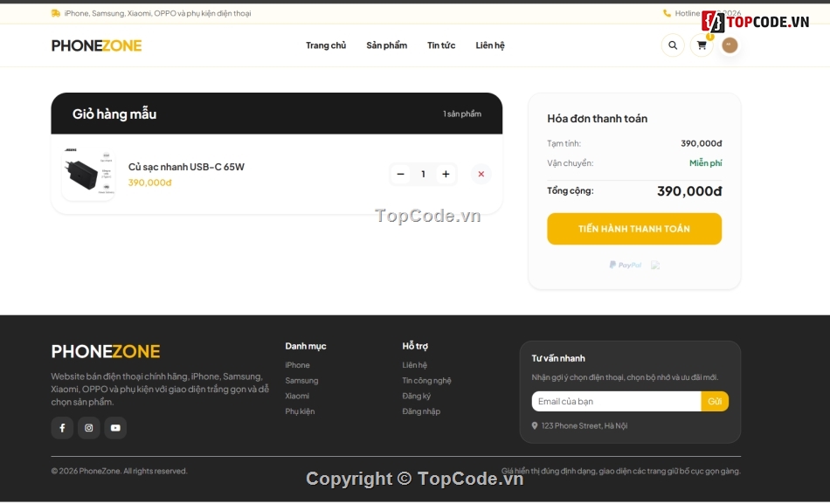830x504 pixels.
Task: Click the PHONEZONE header logo
Action: pyautogui.click(x=96, y=45)
